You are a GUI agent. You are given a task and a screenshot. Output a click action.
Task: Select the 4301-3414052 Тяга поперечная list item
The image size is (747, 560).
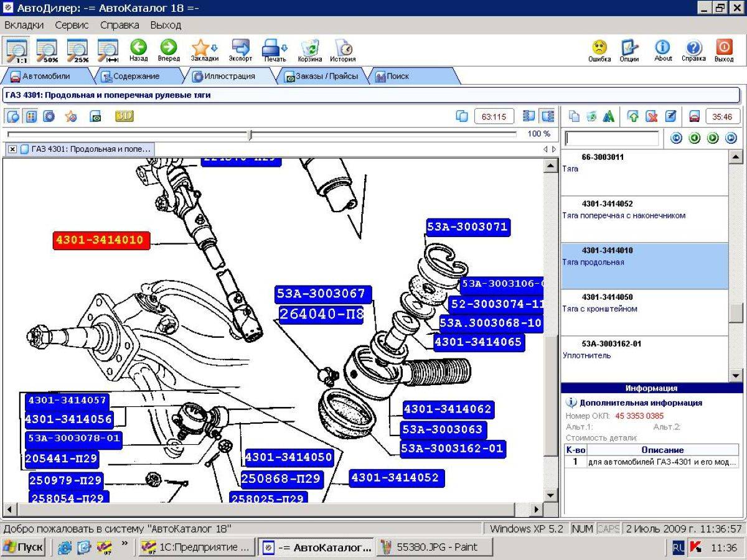point(645,219)
